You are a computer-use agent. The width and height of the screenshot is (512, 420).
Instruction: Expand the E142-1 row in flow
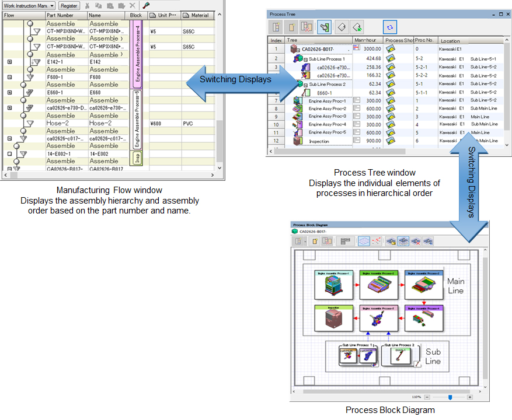pos(9,61)
